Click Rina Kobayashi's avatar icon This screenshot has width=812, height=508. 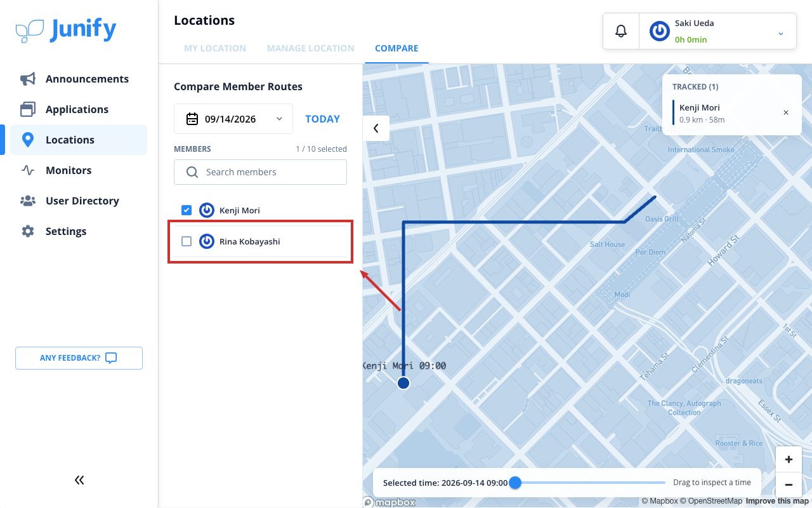[x=207, y=241]
